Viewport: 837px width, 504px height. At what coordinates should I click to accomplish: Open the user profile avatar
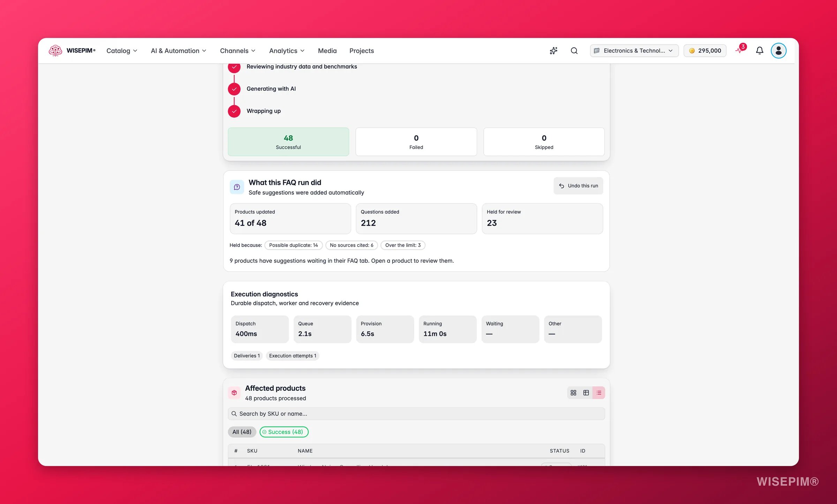pos(778,51)
